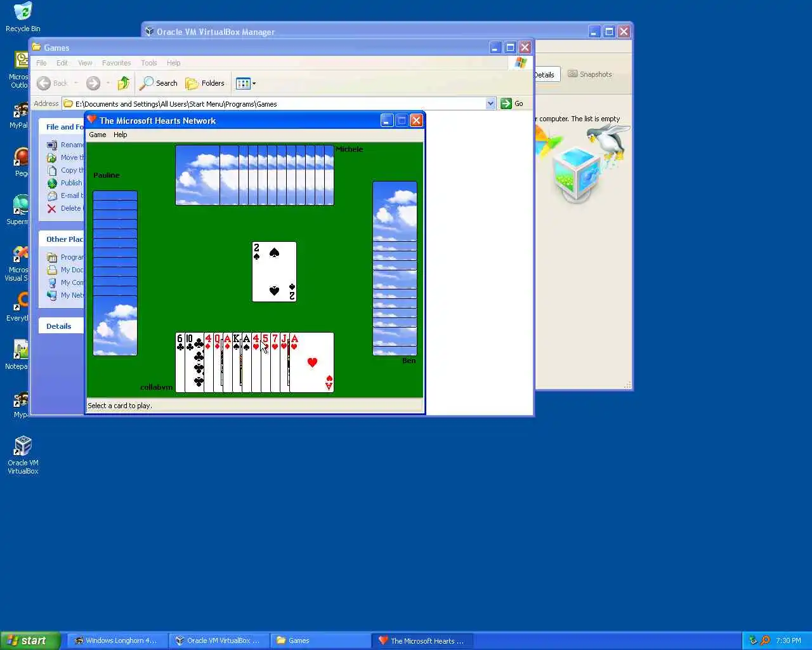Click the magnifier tray icon
Screen dimensions: 812x650
click(765, 640)
